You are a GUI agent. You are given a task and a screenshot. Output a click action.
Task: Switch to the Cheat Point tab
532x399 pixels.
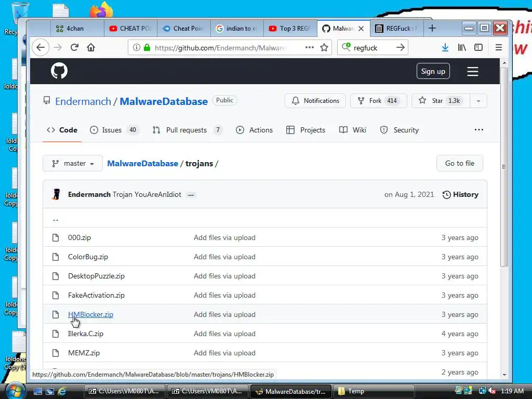[184, 29]
